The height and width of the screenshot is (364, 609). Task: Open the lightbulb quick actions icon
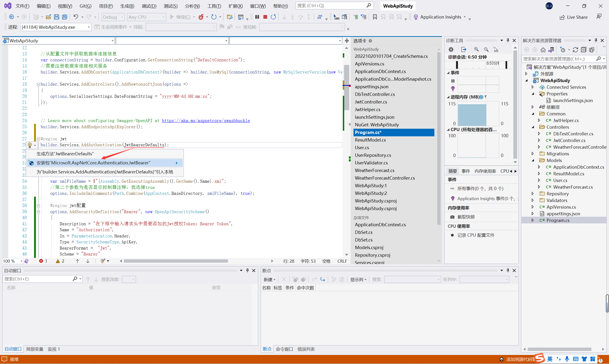pos(30,145)
